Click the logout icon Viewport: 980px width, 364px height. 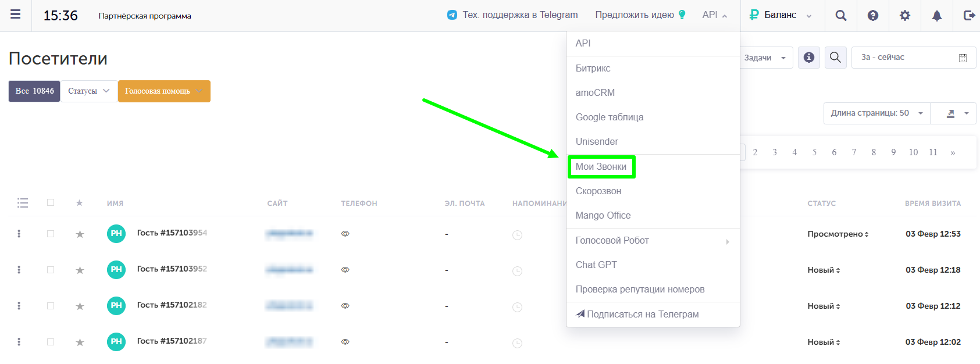(969, 16)
